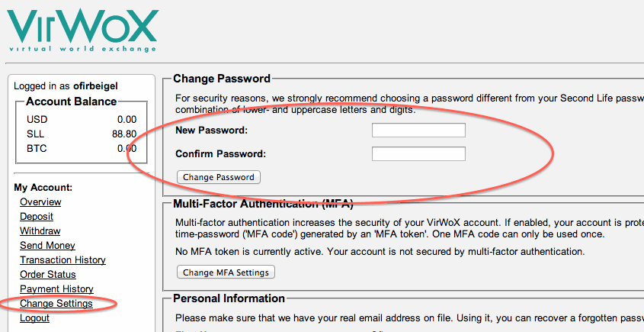Click the USD balance row

pyautogui.click(x=81, y=120)
